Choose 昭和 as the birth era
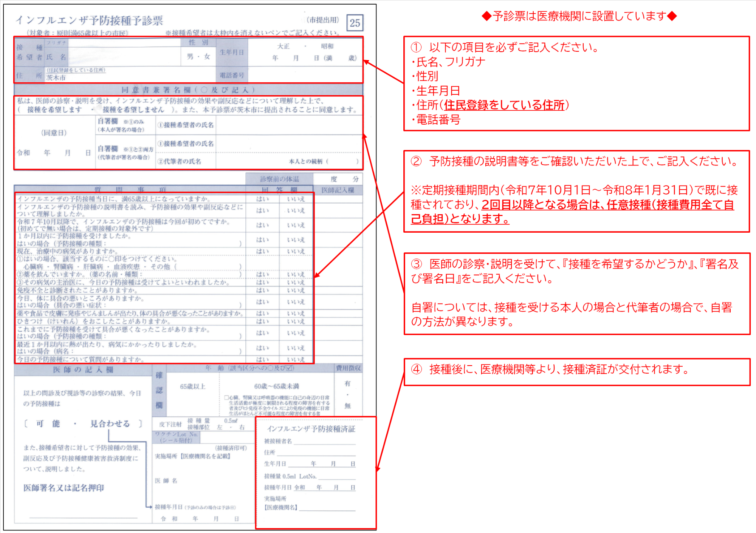Screen dimensions: 756x533 [x=327, y=46]
